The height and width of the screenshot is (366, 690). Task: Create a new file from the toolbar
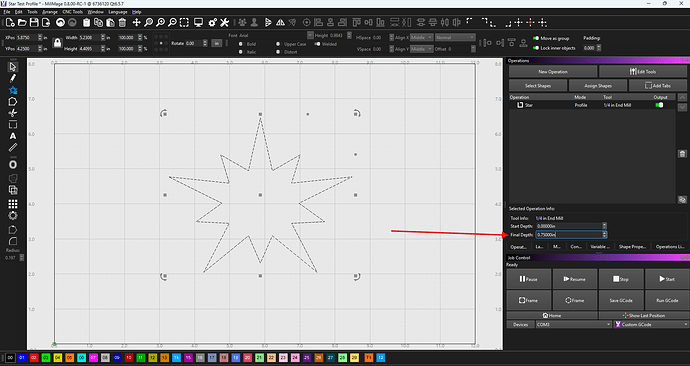11,22
